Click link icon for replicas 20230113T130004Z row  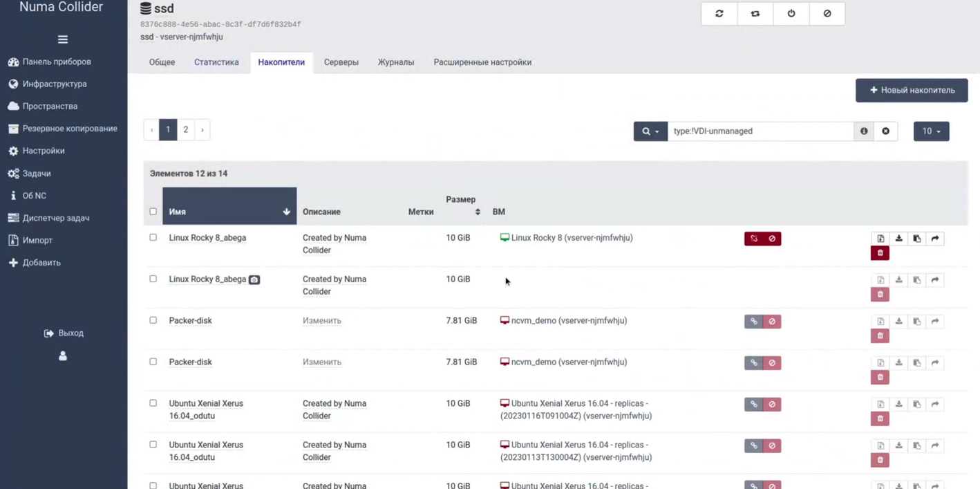pyautogui.click(x=754, y=446)
